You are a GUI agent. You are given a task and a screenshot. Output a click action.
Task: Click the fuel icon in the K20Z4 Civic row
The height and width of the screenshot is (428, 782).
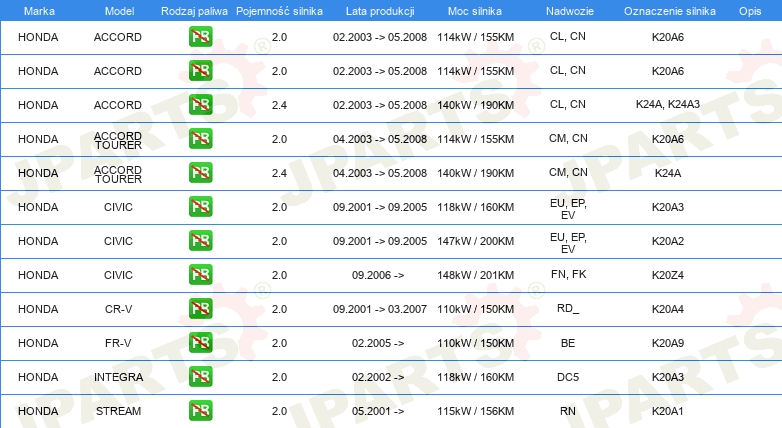click(200, 275)
